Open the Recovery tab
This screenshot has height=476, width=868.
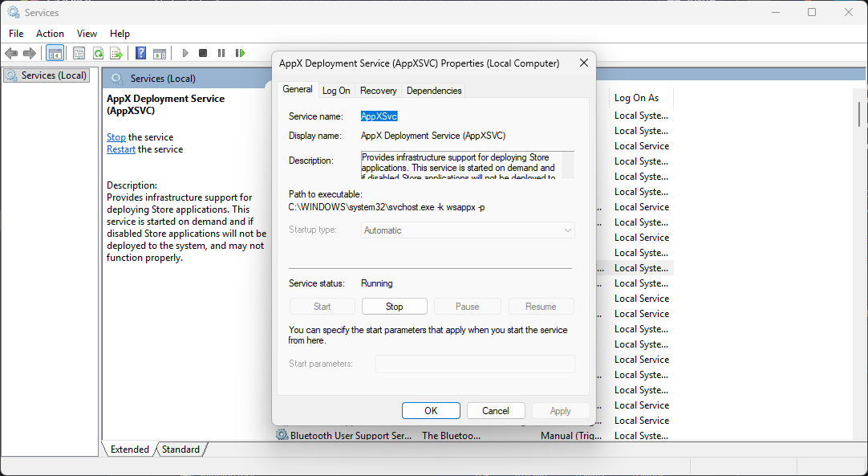pos(378,91)
